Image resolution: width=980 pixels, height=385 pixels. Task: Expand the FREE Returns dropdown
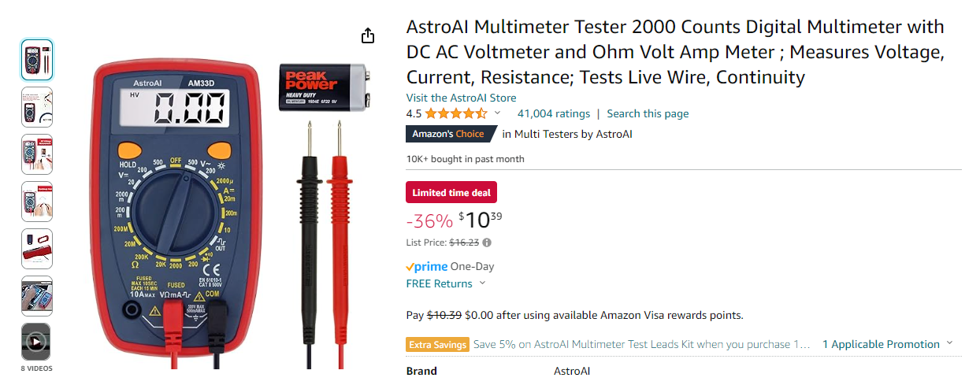pyautogui.click(x=482, y=283)
